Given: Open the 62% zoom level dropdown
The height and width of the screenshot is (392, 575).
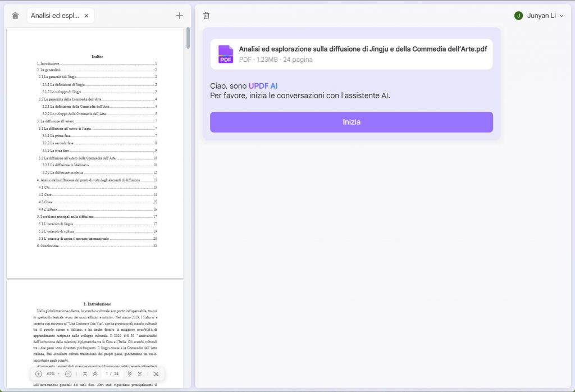Looking at the screenshot, I should point(52,373).
